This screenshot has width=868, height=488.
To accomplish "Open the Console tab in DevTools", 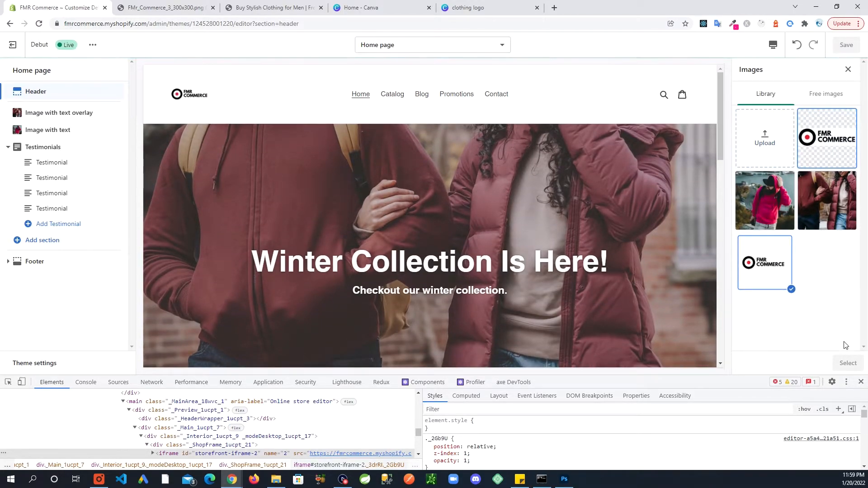I will pos(86,382).
